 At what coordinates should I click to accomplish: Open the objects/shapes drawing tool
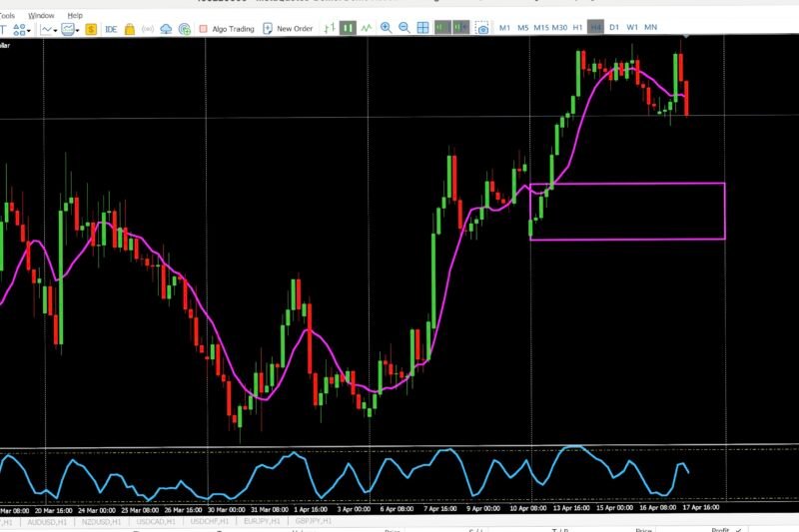pos(19,30)
